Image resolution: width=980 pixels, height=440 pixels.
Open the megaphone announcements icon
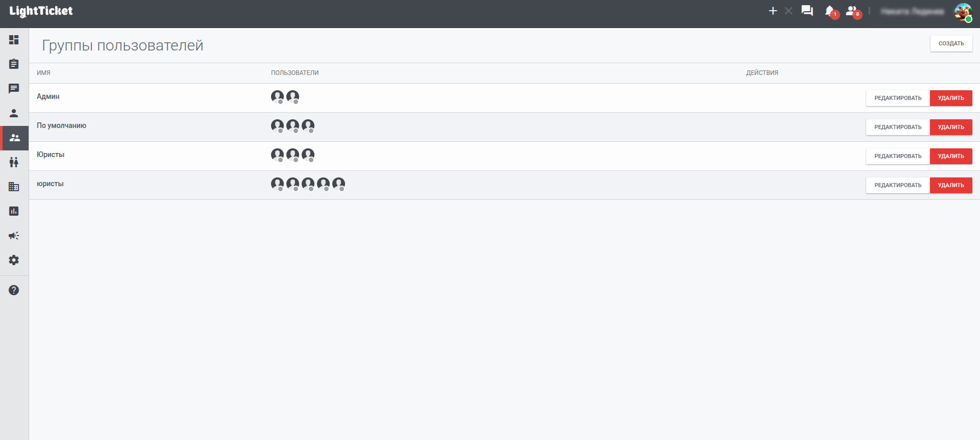click(14, 236)
